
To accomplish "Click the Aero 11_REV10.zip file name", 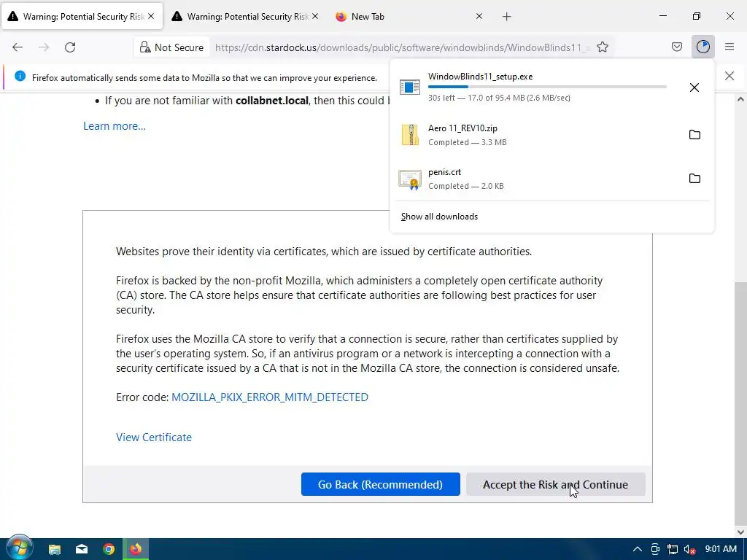I will coord(462,128).
